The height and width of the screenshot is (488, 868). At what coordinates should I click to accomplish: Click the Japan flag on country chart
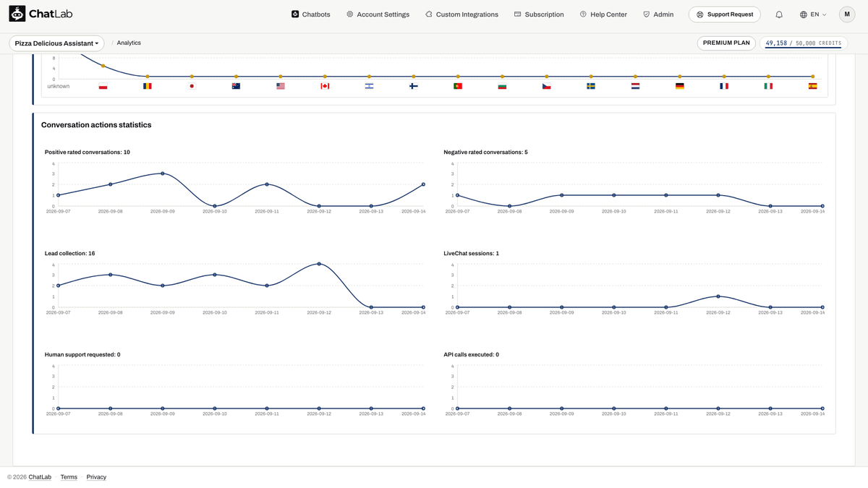click(192, 86)
